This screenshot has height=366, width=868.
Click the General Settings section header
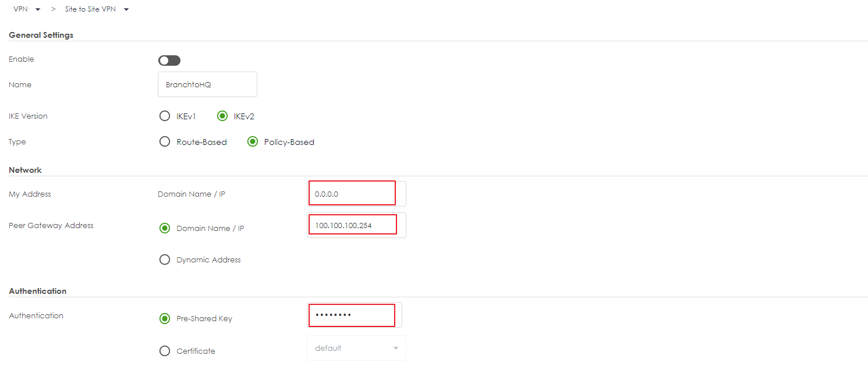(41, 35)
